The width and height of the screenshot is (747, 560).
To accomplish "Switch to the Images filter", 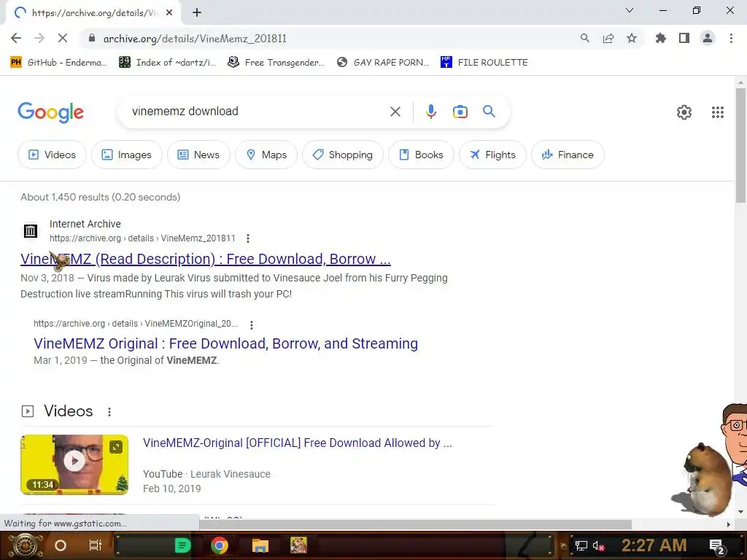I will pos(127,155).
